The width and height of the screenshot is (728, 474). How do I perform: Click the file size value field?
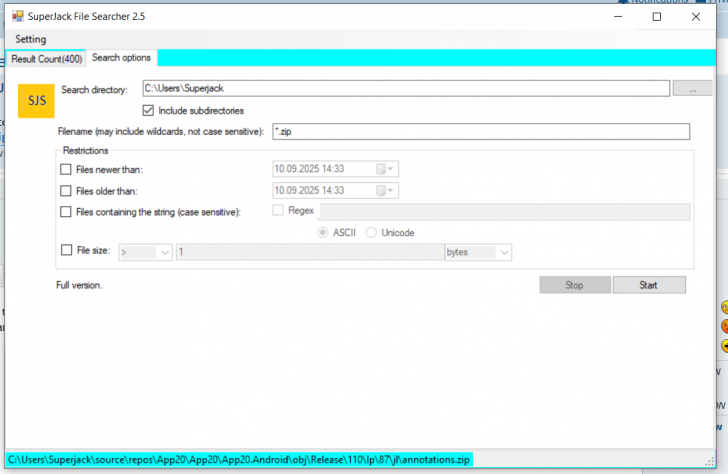310,252
